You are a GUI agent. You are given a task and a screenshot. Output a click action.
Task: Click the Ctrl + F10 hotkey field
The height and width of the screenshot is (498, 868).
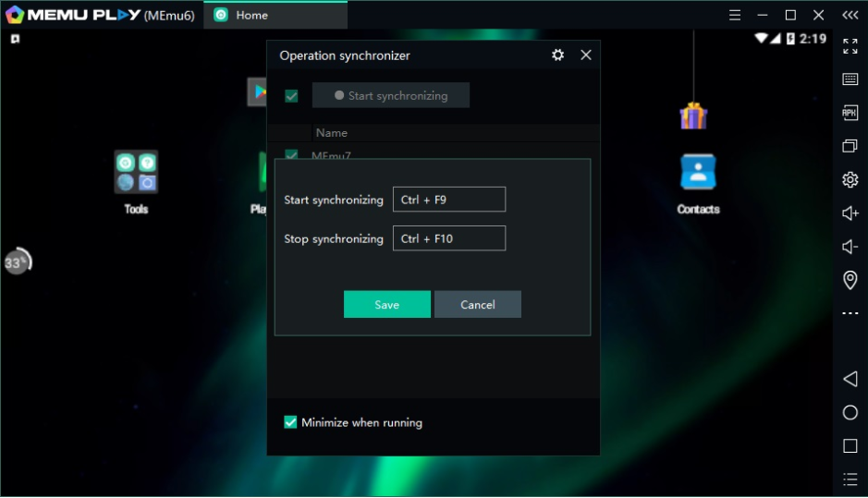click(449, 238)
